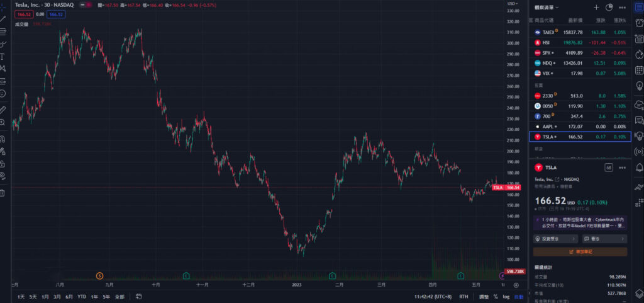The image size is (644, 303).
Task: Open watchlist advanced view pie icon
Action: click(x=609, y=8)
